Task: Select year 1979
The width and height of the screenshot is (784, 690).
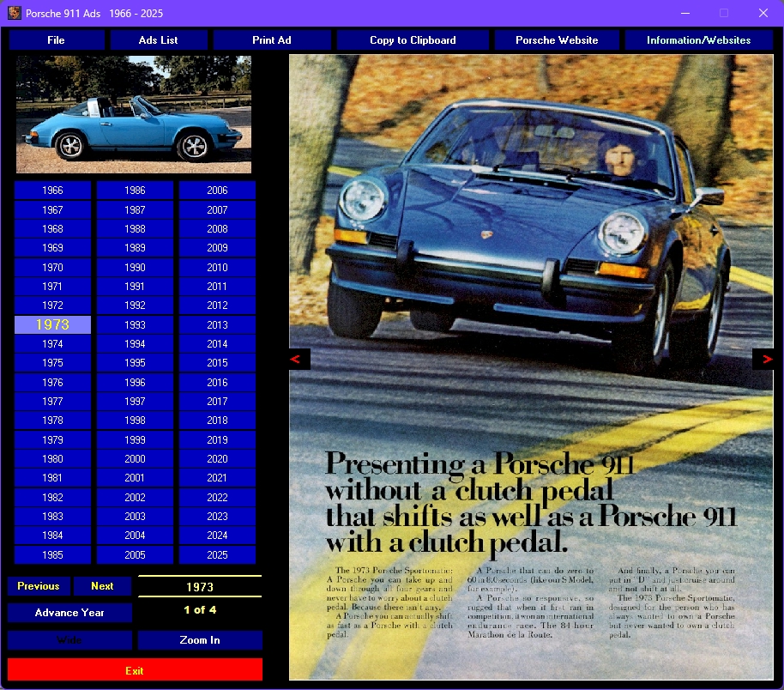Action: tap(52, 439)
